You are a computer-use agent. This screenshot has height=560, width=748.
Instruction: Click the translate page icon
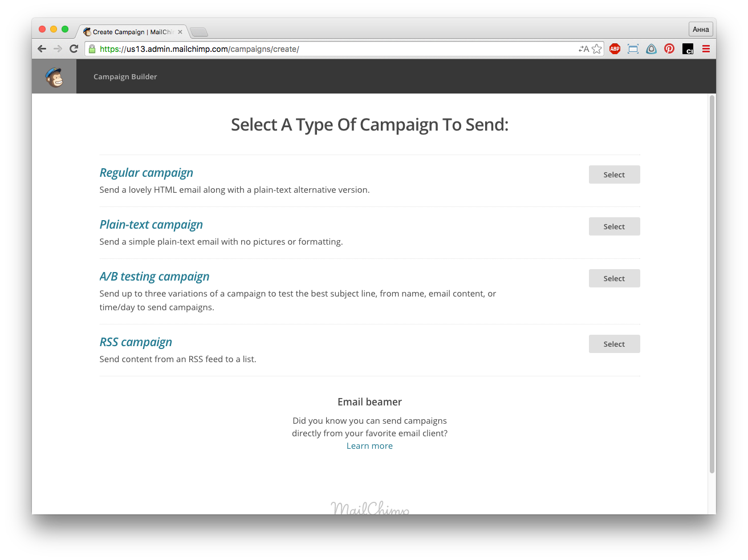point(583,49)
